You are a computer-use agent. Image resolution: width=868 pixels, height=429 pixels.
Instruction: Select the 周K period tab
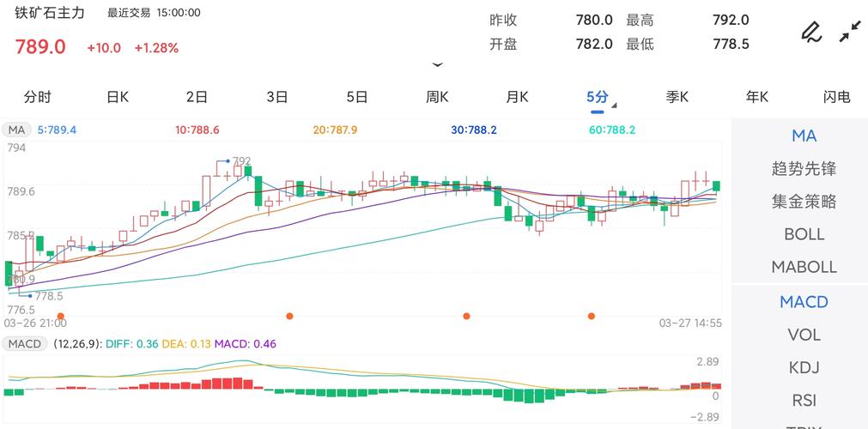pos(437,97)
